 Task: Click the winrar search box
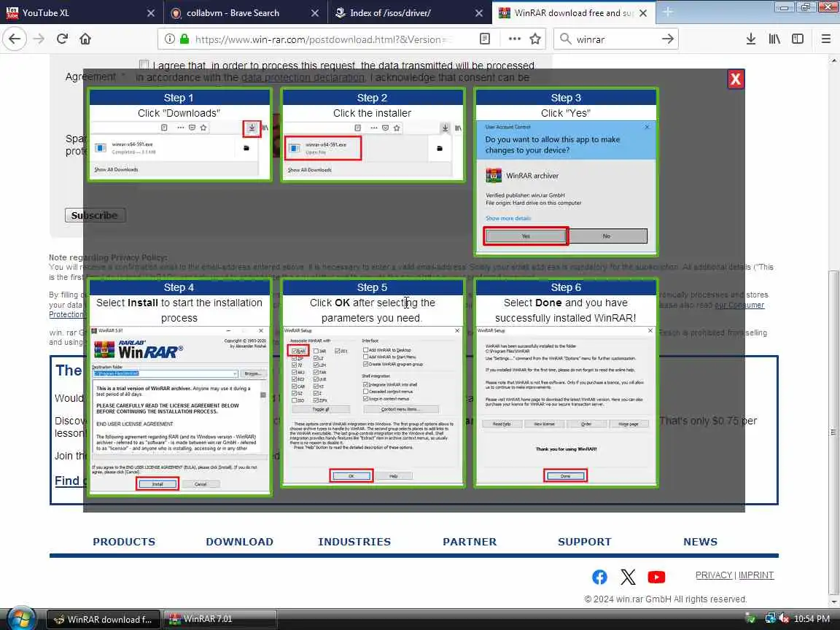(x=616, y=39)
